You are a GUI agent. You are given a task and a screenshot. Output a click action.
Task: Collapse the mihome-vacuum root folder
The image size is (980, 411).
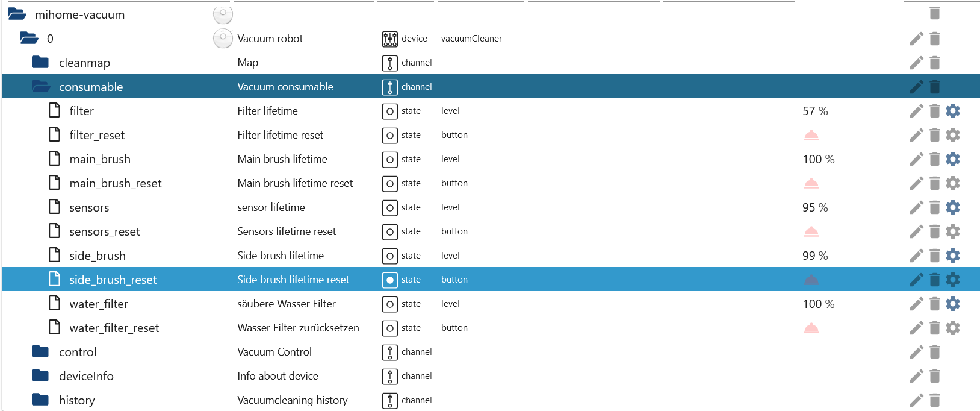tap(17, 14)
